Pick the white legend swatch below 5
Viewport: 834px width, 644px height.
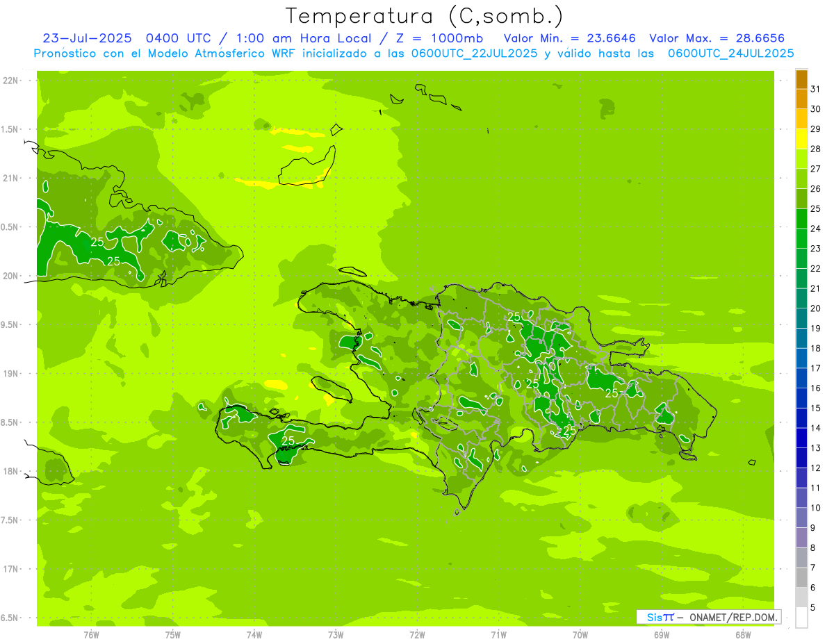[801, 618]
